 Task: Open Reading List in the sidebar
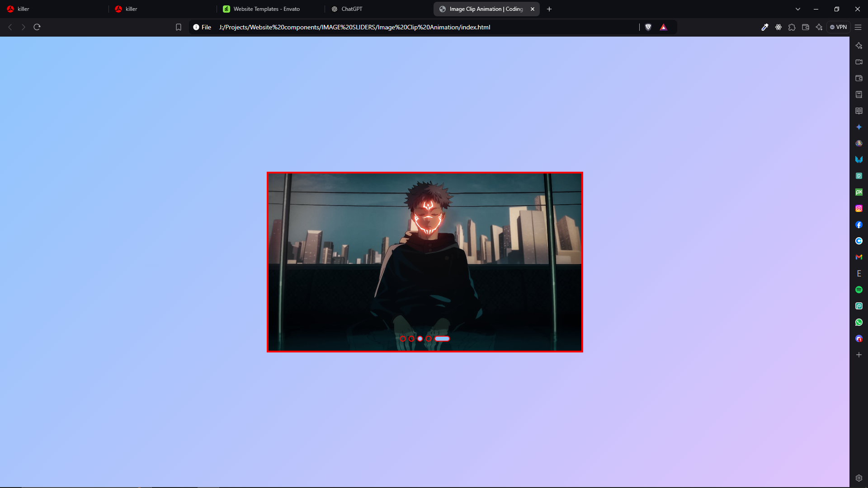point(859,111)
